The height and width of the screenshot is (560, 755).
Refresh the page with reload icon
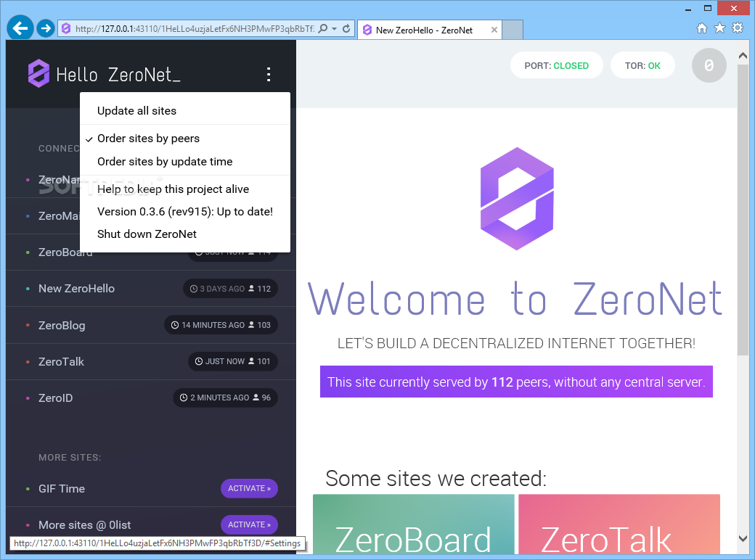[346, 29]
